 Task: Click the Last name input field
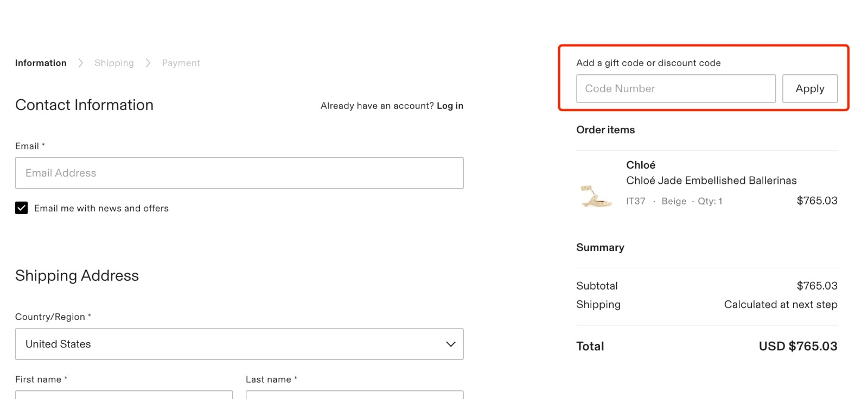pos(354,396)
